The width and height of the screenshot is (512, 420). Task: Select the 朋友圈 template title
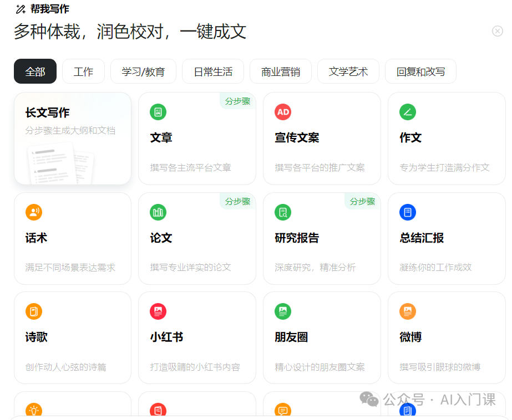(291, 337)
